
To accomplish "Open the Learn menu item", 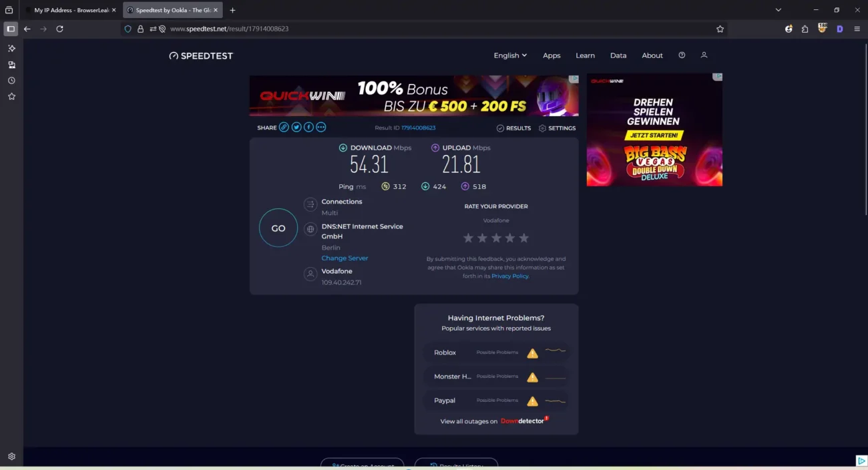I will tap(585, 55).
